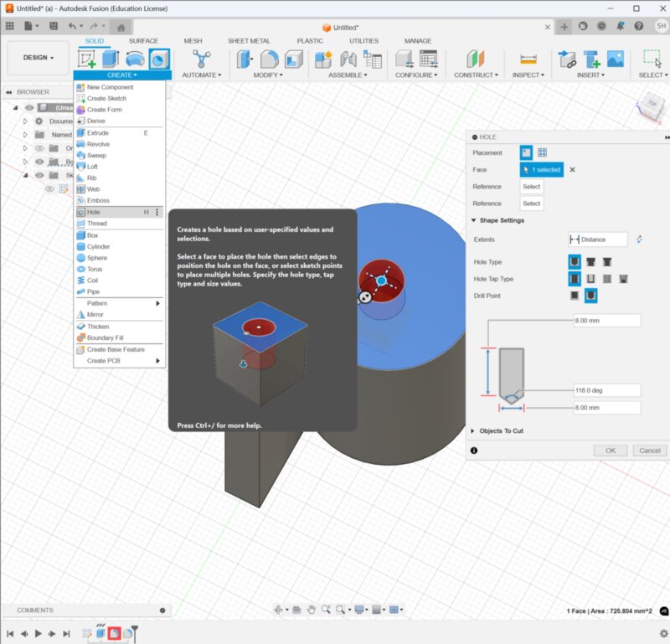This screenshot has height=644, width=670.
Task: Select Flat drill point option
Action: 575,296
